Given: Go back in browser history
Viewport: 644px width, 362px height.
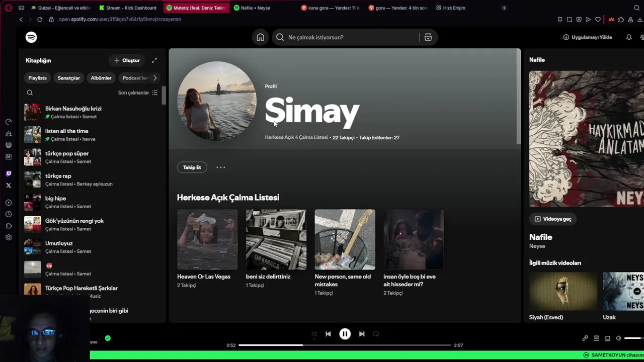Looking at the screenshot, I should [x=21, y=19].
